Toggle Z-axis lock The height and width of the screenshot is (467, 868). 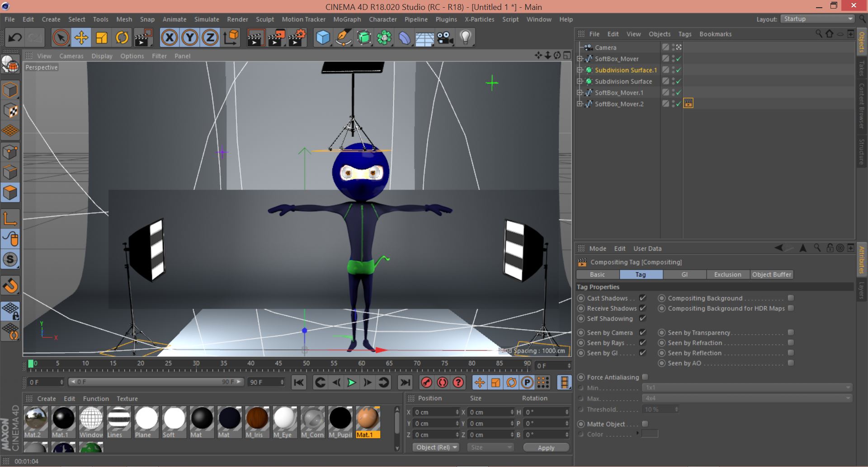(210, 38)
